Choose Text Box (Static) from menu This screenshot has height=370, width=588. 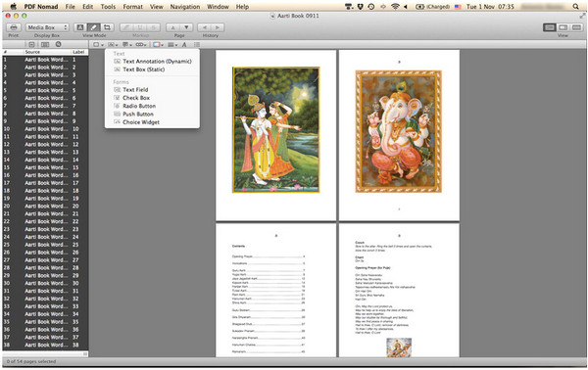[x=152, y=69]
